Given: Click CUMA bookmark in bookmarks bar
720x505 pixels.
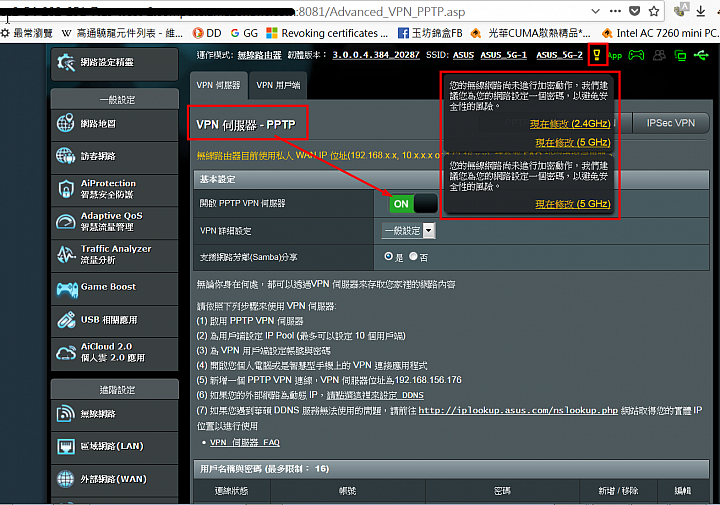Looking at the screenshot, I should [530, 33].
